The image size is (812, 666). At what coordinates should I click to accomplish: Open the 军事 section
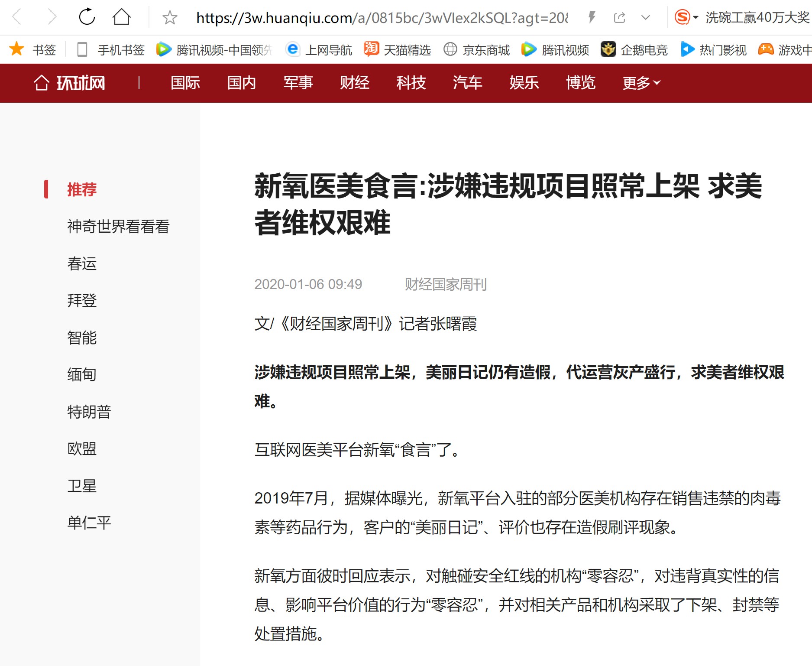coord(298,83)
